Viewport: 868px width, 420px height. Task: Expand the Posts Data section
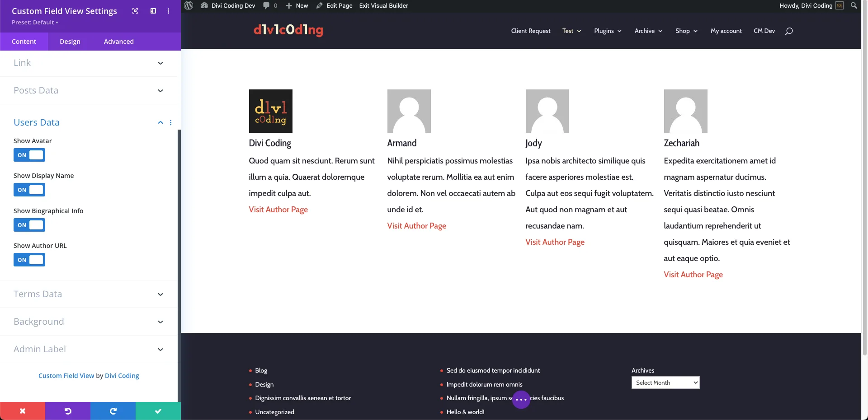point(88,90)
